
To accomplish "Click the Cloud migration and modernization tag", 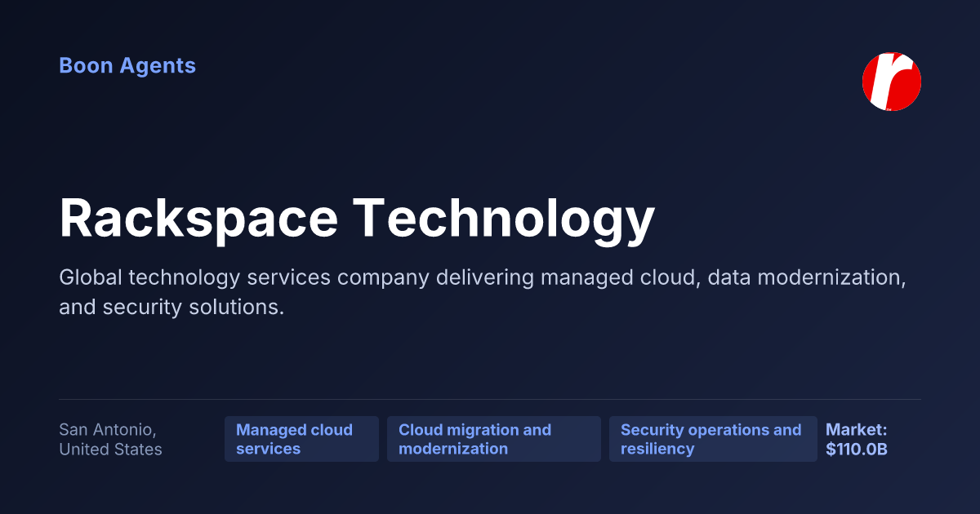I will tap(494, 439).
